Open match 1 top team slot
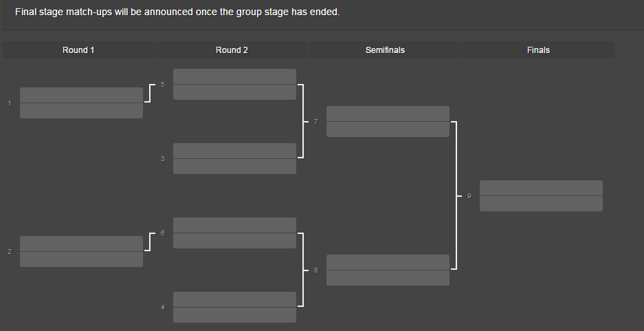This screenshot has width=644, height=331. pyautogui.click(x=81, y=95)
